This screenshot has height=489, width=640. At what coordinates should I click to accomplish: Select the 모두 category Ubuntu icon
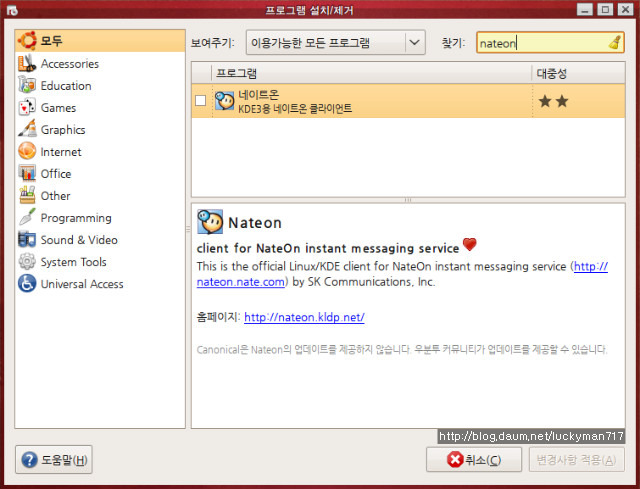click(27, 40)
